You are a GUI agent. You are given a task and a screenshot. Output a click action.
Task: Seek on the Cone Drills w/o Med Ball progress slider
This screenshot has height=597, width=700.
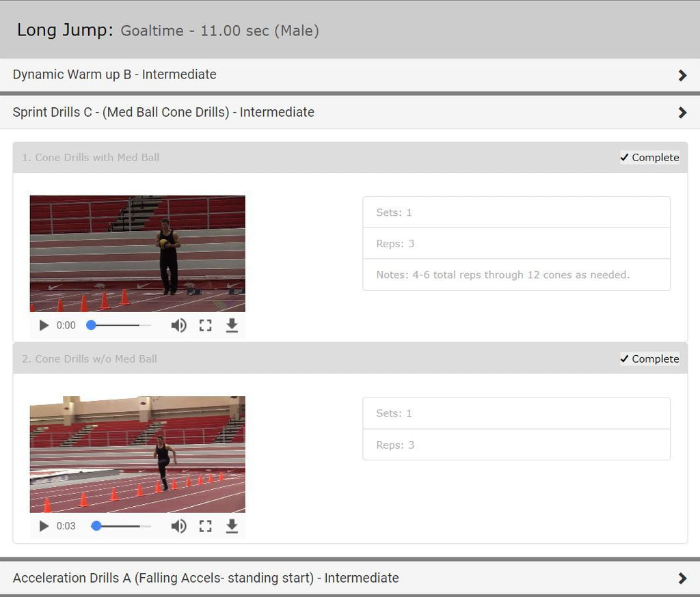pos(120,526)
